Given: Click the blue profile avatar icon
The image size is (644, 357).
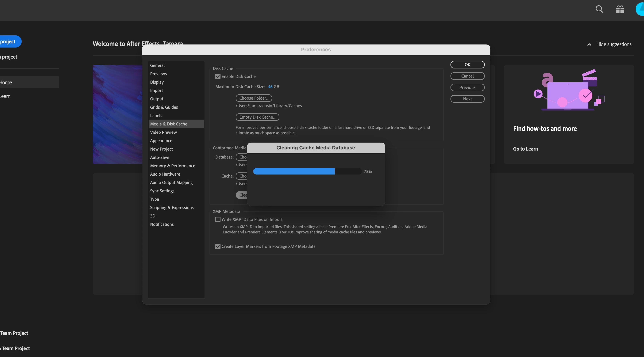Looking at the screenshot, I should tap(640, 9).
